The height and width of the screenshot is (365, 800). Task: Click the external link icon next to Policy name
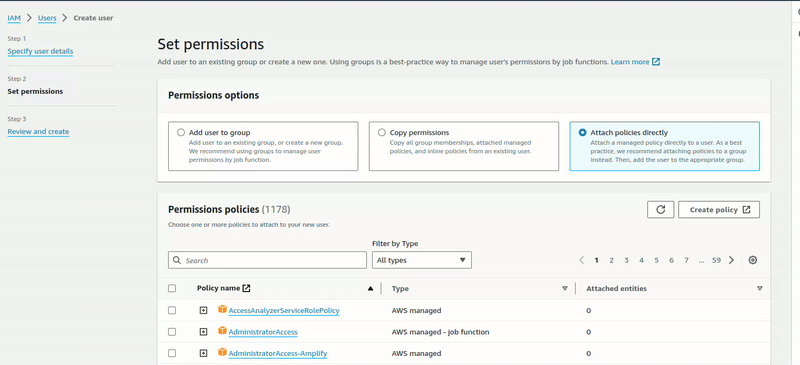pos(246,288)
